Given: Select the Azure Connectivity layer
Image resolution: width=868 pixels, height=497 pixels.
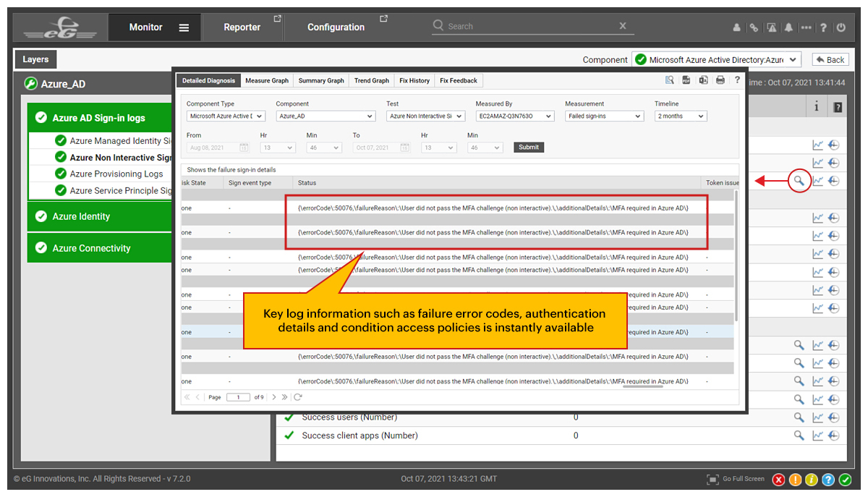Looking at the screenshot, I should (100, 248).
